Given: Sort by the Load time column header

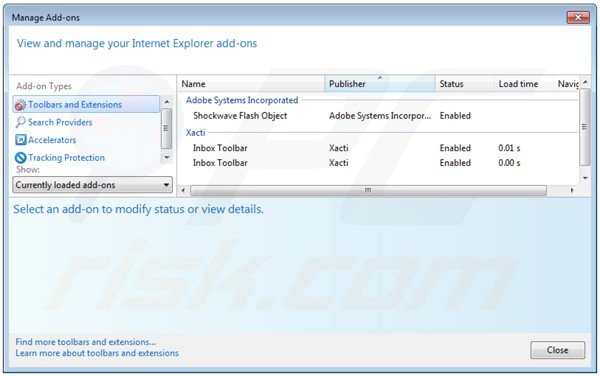Looking at the screenshot, I should pos(523,84).
